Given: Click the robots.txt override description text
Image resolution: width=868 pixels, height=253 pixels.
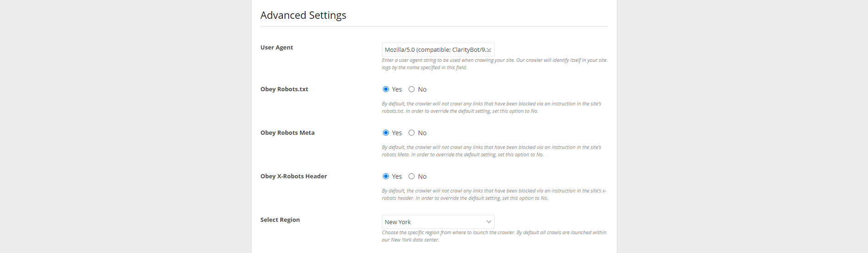Looking at the screenshot, I should pyautogui.click(x=491, y=107).
